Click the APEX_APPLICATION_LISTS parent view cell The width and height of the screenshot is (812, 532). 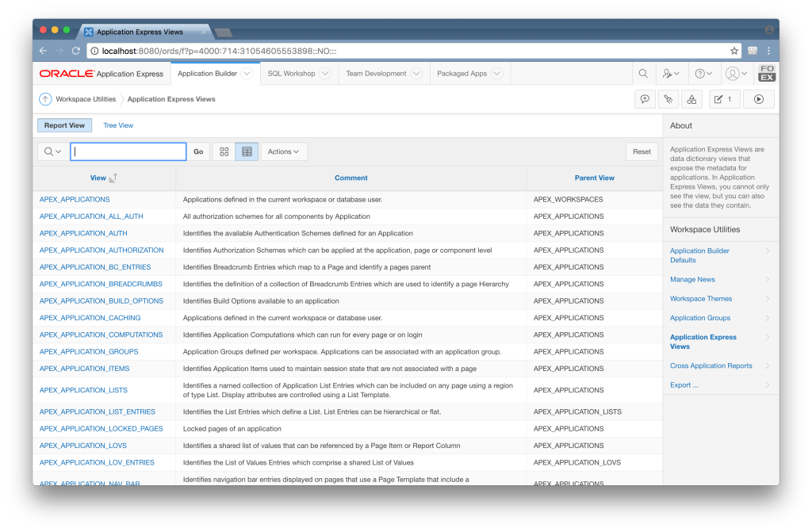click(x=577, y=411)
